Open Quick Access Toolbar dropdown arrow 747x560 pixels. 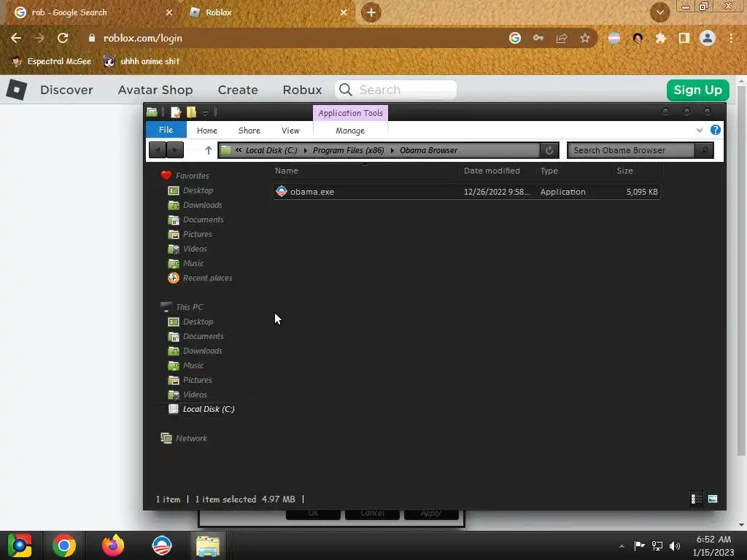point(205,113)
